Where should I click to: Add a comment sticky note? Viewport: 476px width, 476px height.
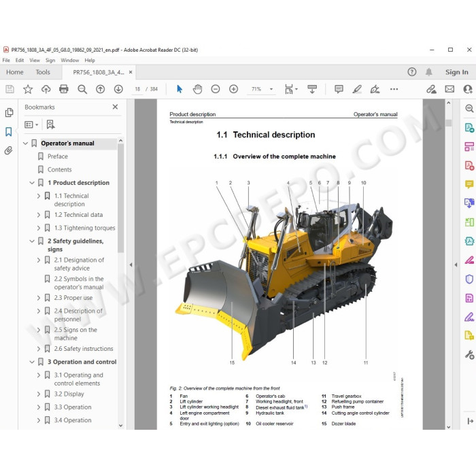[x=339, y=89]
